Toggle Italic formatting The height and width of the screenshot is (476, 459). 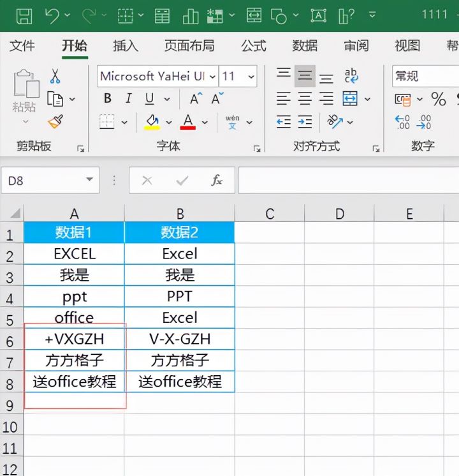[x=129, y=98]
